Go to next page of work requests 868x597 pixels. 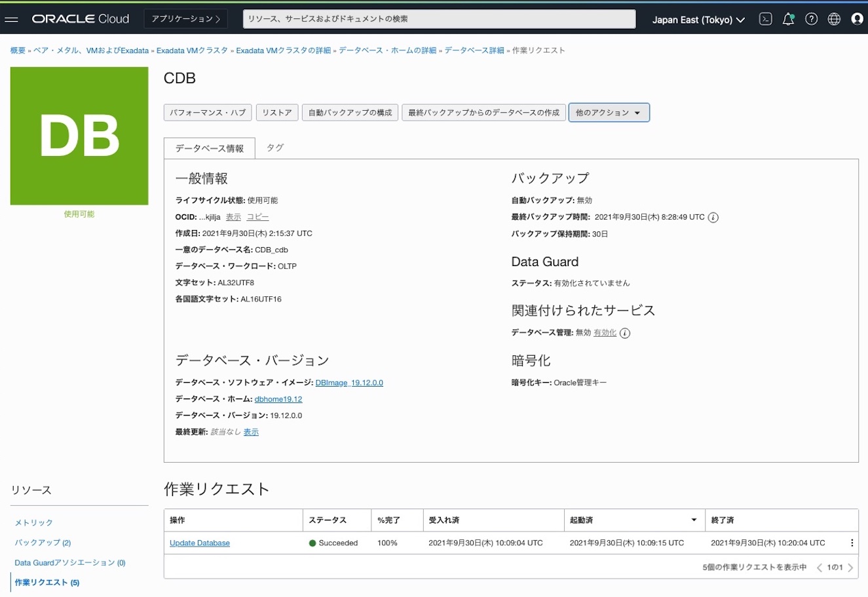pos(850,568)
